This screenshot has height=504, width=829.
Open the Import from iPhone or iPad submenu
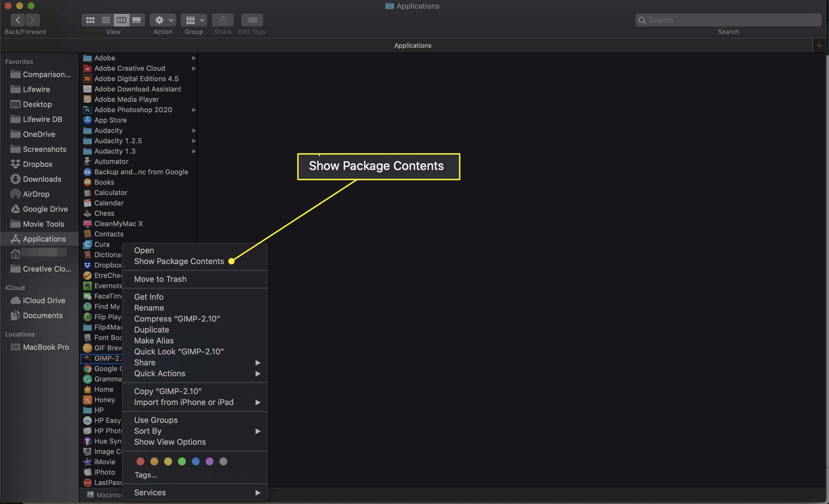[x=195, y=402]
